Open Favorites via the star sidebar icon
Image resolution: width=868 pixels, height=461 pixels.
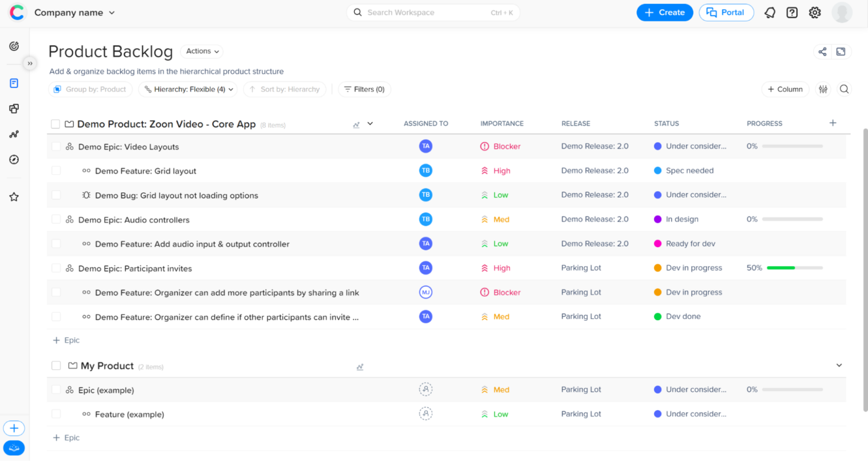point(14,196)
